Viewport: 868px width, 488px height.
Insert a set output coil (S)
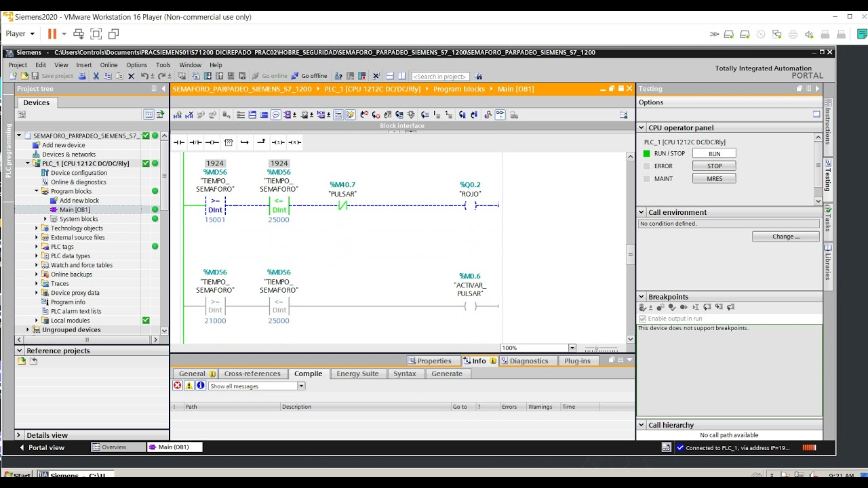click(x=278, y=142)
